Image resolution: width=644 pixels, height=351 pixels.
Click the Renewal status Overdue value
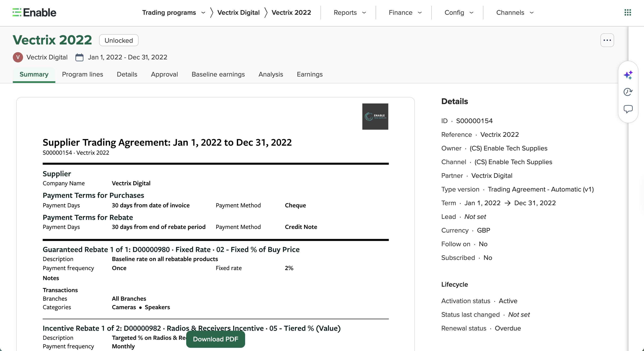508,328
